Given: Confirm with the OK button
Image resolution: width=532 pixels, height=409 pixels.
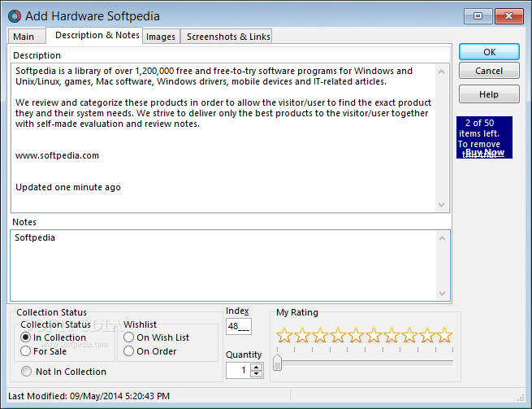Looking at the screenshot, I should (489, 52).
